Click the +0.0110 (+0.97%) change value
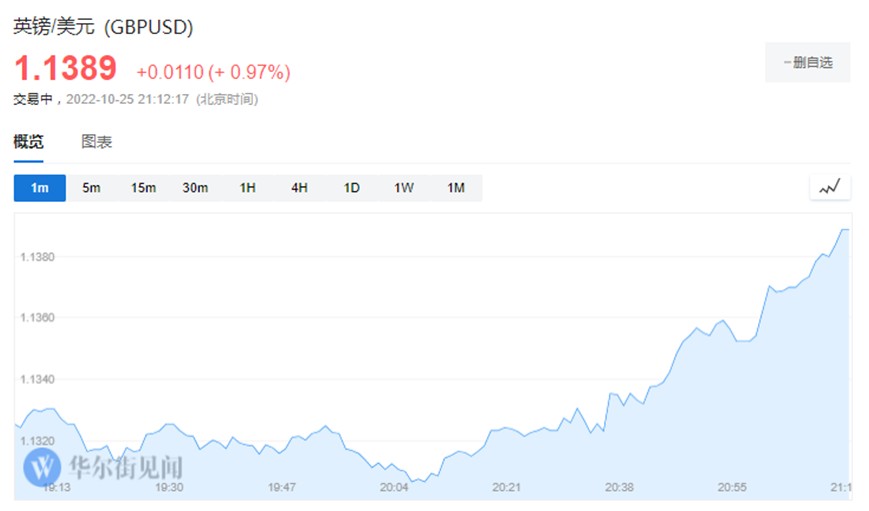 213,72
